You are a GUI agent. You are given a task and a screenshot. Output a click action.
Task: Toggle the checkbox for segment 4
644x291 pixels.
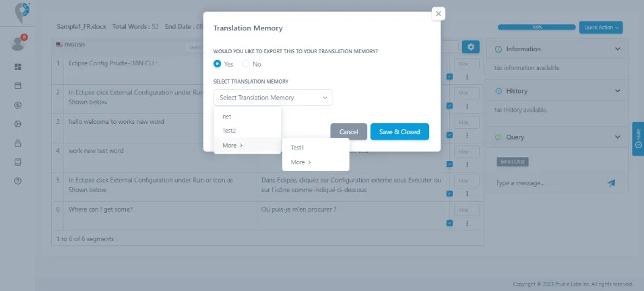tap(449, 164)
